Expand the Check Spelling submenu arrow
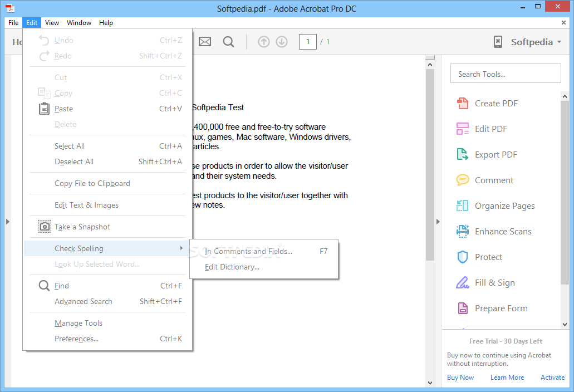574x392 pixels. coord(181,248)
